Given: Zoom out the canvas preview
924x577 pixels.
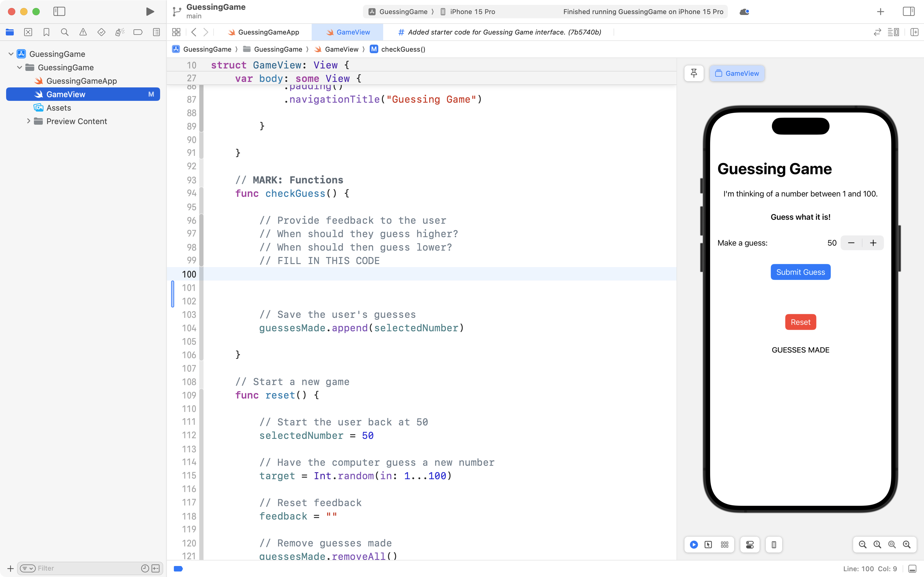Looking at the screenshot, I should coord(862,545).
